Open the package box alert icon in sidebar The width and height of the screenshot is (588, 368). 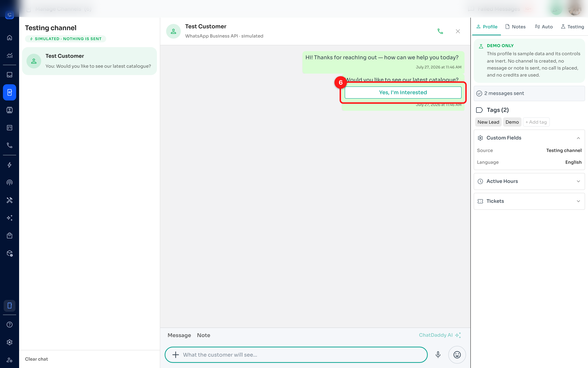[x=10, y=253]
